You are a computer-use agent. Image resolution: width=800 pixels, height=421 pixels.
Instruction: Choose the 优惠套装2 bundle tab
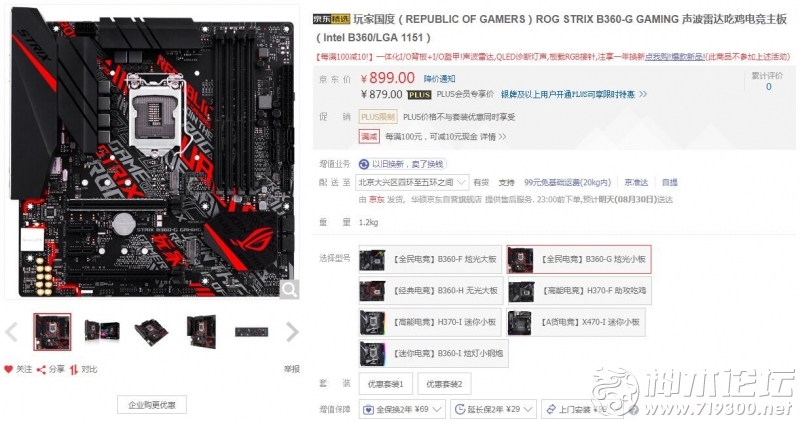[444, 384]
